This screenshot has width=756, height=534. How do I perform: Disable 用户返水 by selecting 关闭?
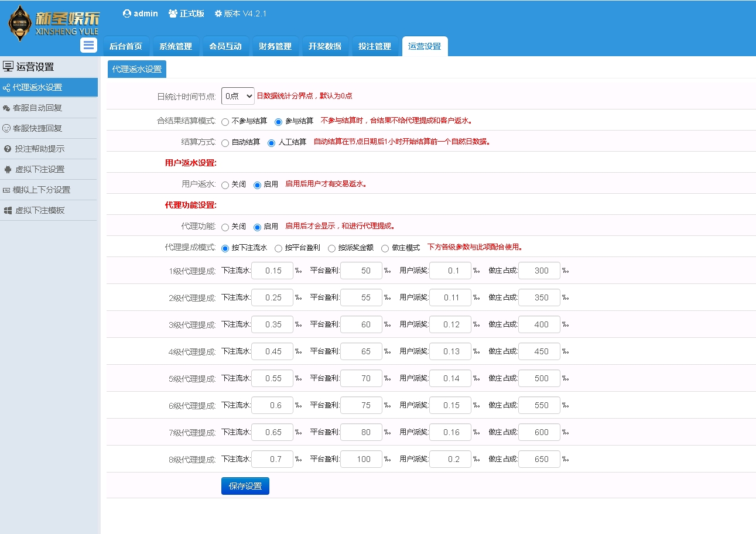pos(225,185)
